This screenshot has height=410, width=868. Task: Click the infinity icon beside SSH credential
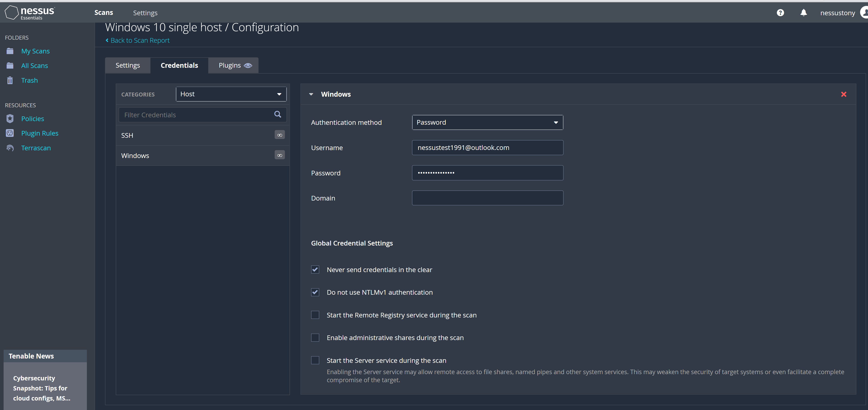click(279, 135)
